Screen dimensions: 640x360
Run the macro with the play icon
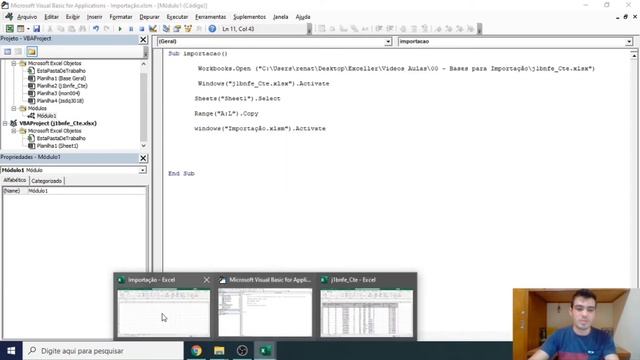coord(120,29)
